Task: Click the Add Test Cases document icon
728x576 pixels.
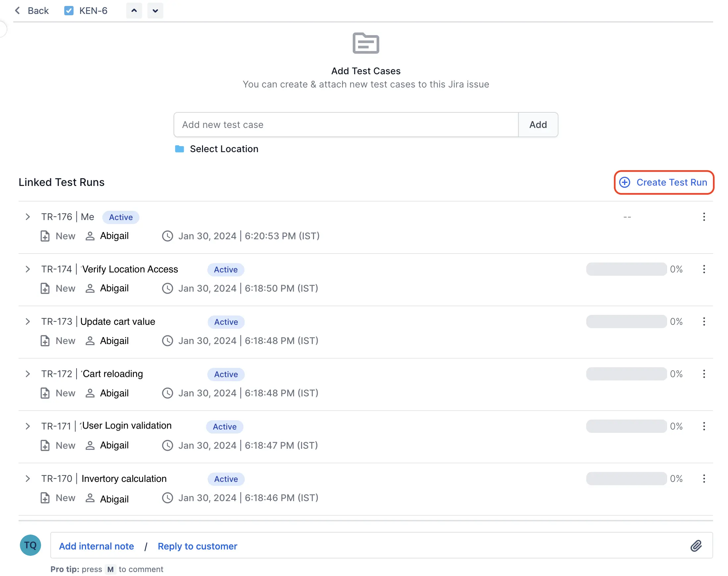Action: point(366,43)
